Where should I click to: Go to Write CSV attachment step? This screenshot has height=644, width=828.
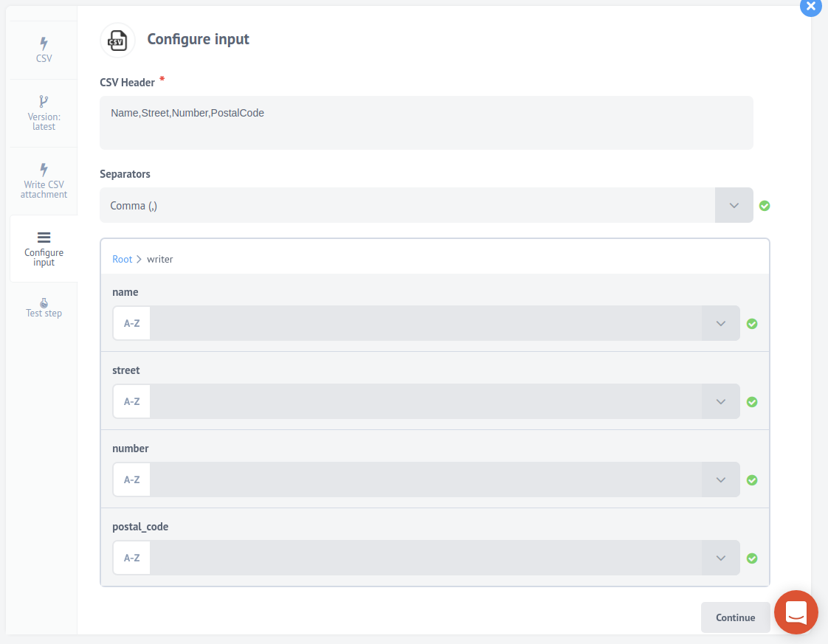pos(44,181)
